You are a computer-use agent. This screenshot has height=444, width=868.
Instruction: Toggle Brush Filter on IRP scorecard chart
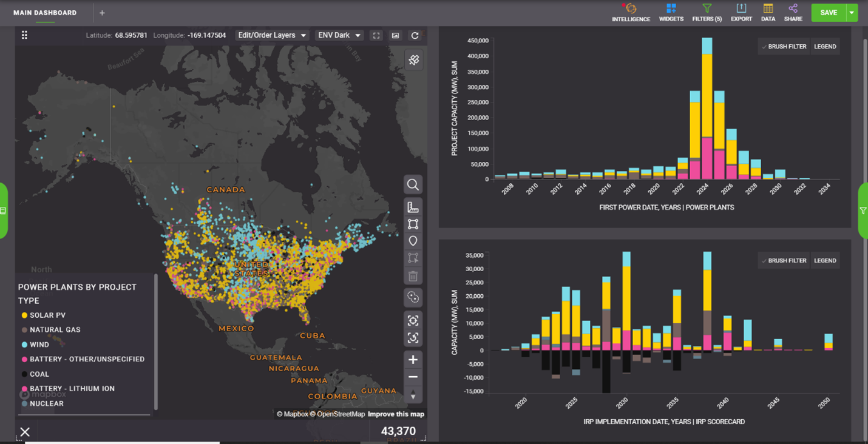[783, 261]
